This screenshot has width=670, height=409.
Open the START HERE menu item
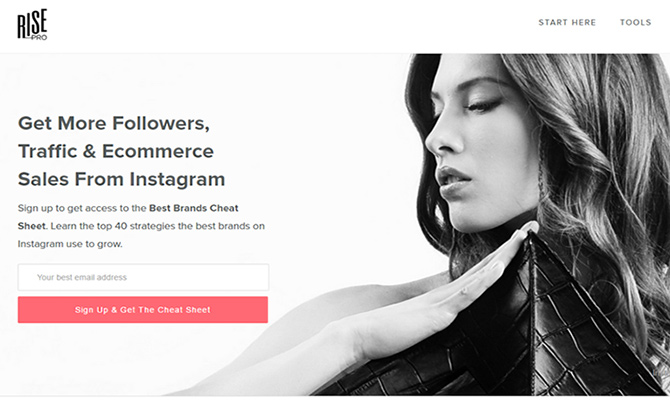point(567,22)
